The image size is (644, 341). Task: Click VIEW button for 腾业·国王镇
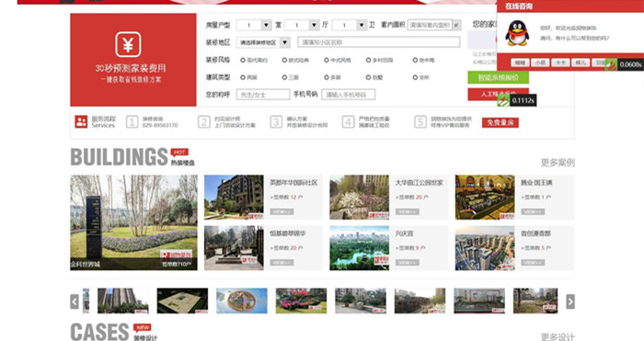pos(533,211)
